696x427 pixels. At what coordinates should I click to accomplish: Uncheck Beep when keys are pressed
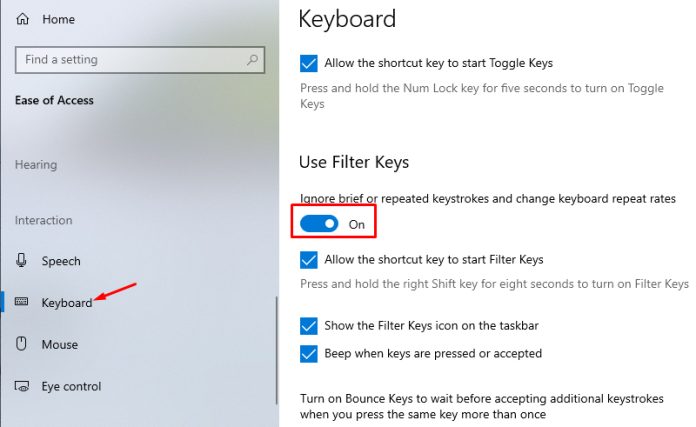click(309, 353)
